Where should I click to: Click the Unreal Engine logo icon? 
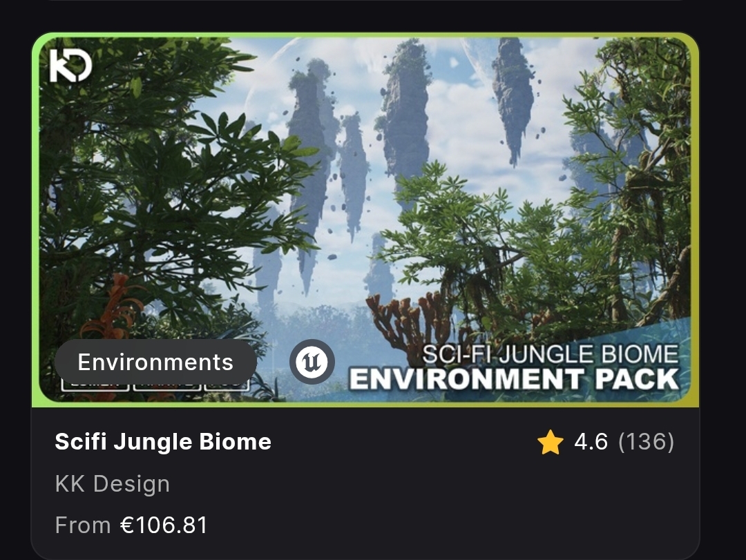(312, 362)
